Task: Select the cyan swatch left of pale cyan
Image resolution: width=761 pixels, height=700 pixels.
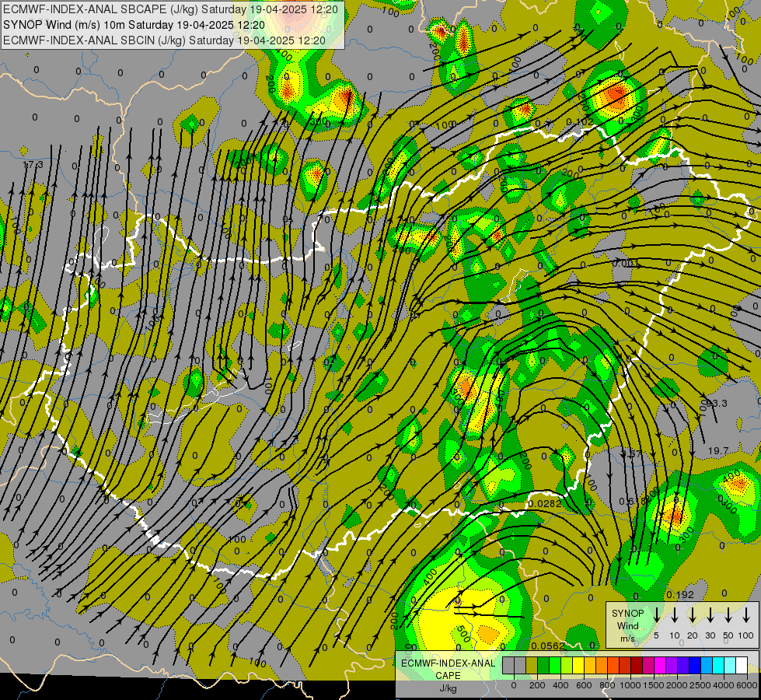Action: click(x=717, y=665)
